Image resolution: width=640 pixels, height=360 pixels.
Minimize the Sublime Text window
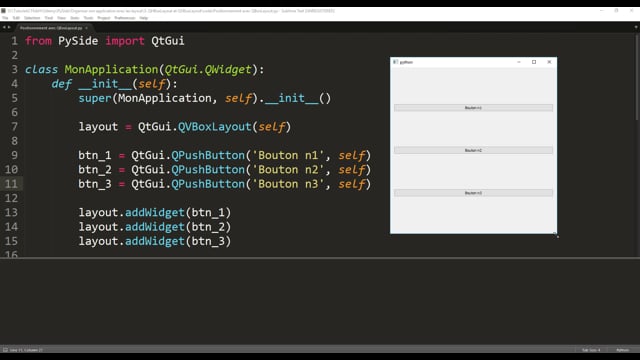click(602, 11)
